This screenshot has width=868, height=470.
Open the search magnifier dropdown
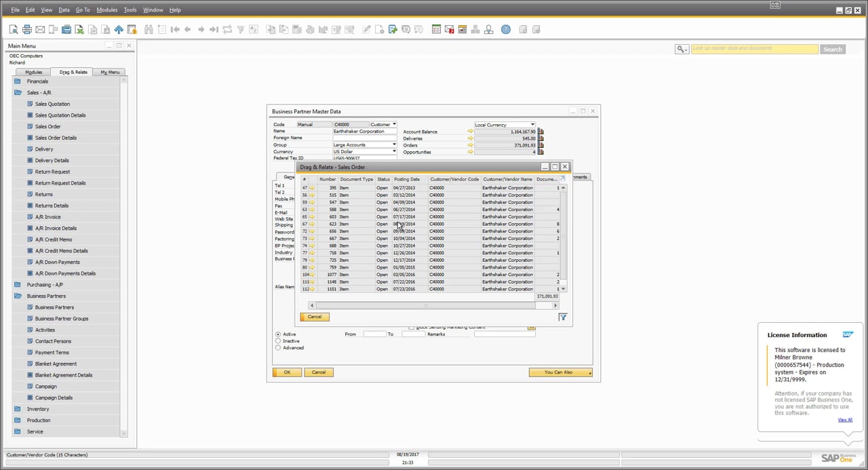point(682,49)
